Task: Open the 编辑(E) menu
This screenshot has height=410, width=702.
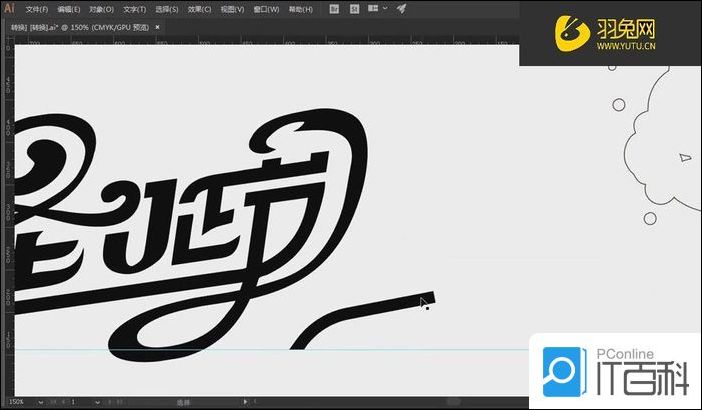Action: 69,9
